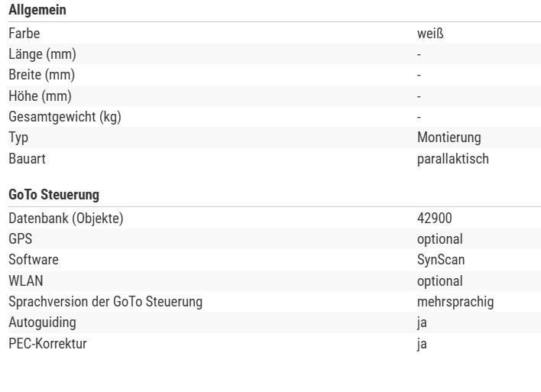Click the 42900 database value
The width and height of the screenshot is (541, 392).
tap(434, 218)
